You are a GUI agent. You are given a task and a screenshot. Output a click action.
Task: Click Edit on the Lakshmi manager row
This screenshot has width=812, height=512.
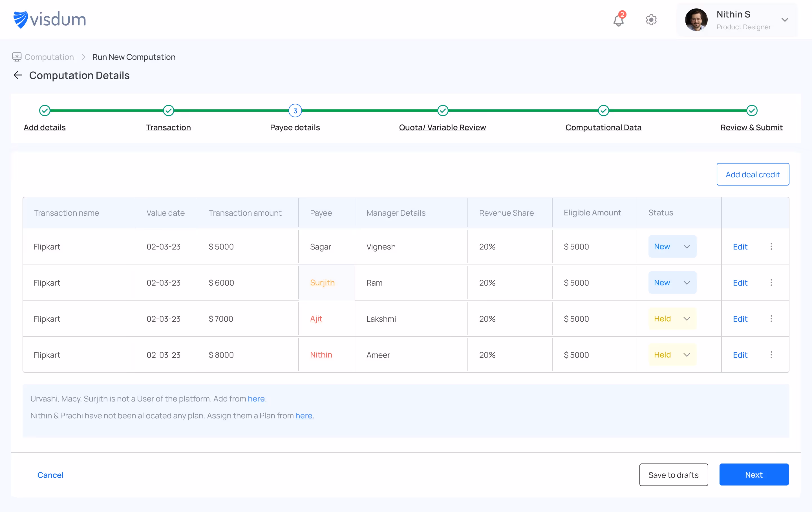point(740,318)
